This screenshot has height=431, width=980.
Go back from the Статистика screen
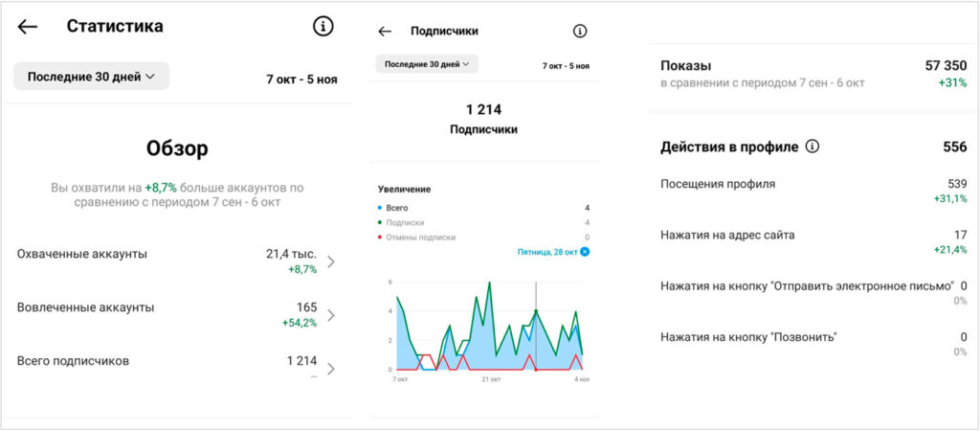tap(28, 27)
